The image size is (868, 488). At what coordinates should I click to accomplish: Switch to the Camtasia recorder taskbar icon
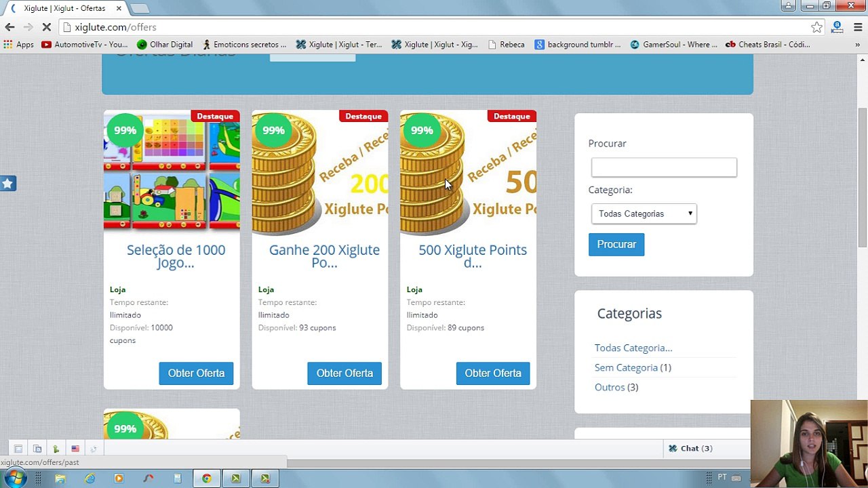(x=265, y=479)
